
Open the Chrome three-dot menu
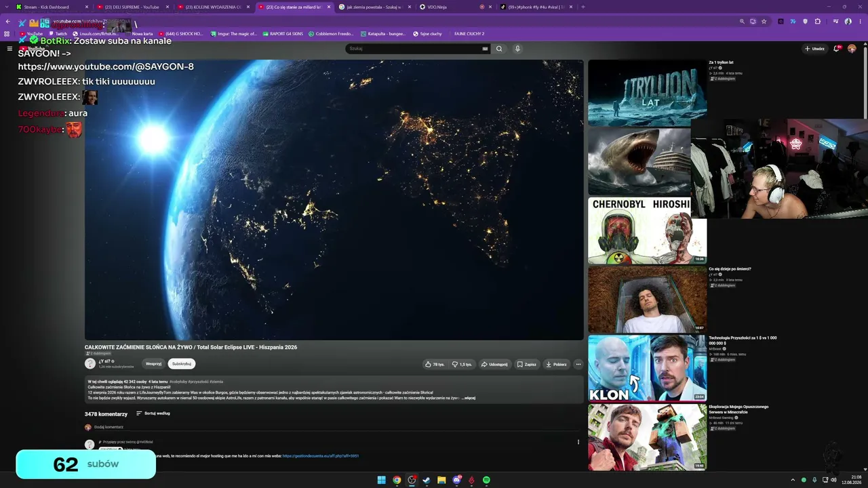(x=861, y=21)
